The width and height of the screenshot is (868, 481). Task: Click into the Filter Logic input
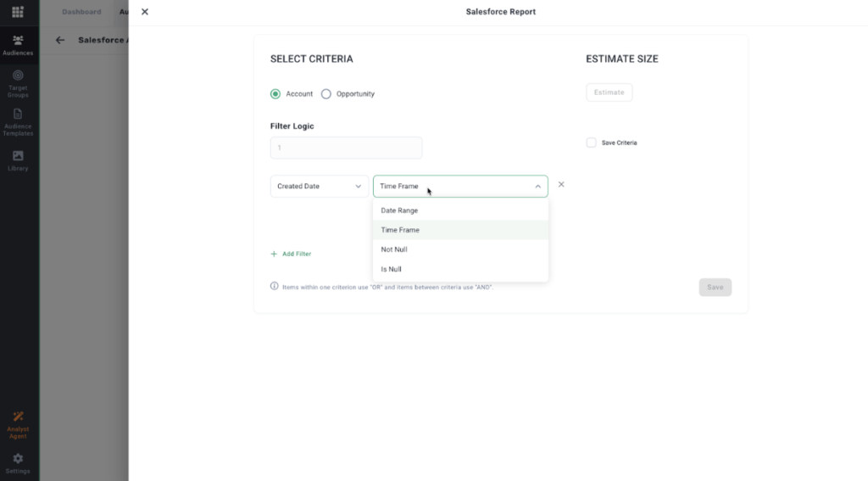click(x=346, y=148)
